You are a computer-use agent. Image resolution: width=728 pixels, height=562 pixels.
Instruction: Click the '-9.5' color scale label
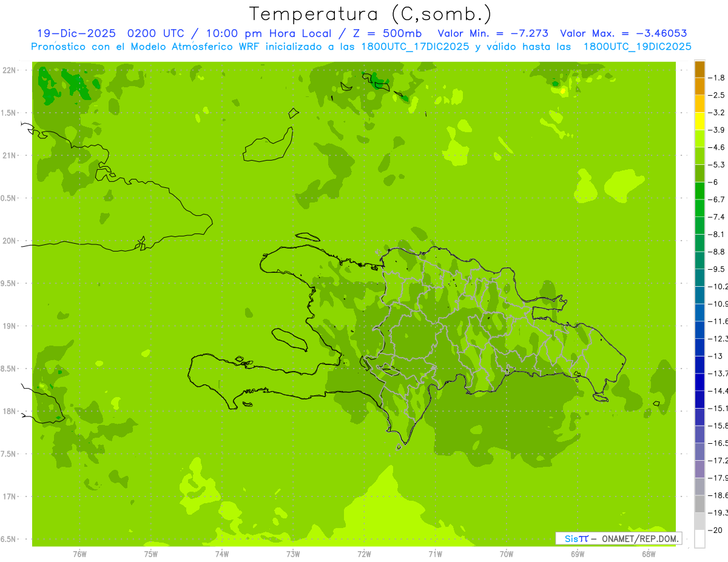716,269
